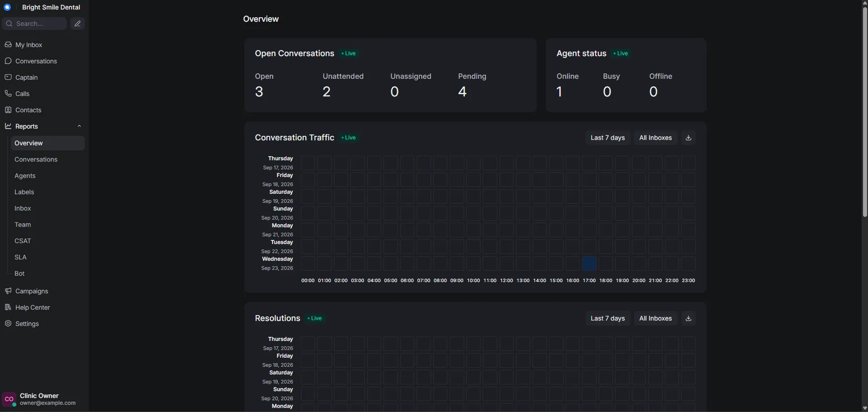The width and height of the screenshot is (868, 412).
Task: Click the Online agent count 1
Action: (x=559, y=92)
